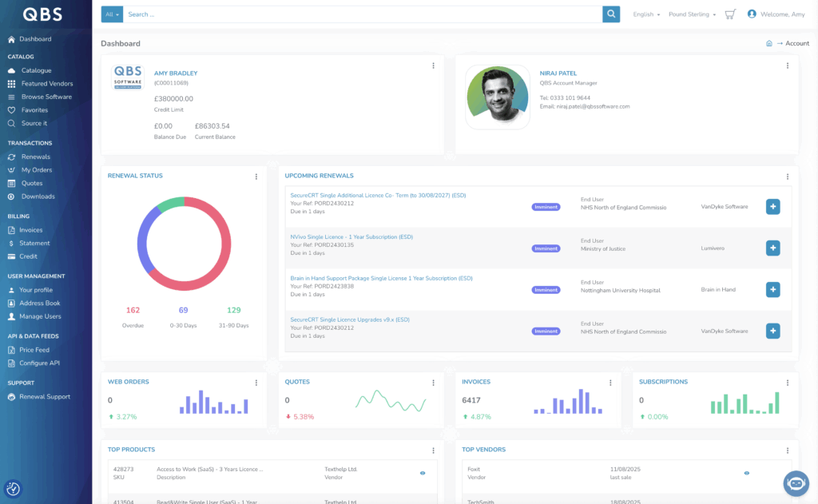Open Renewal Status panel three-dot menu
The image size is (818, 504).
coord(256,177)
